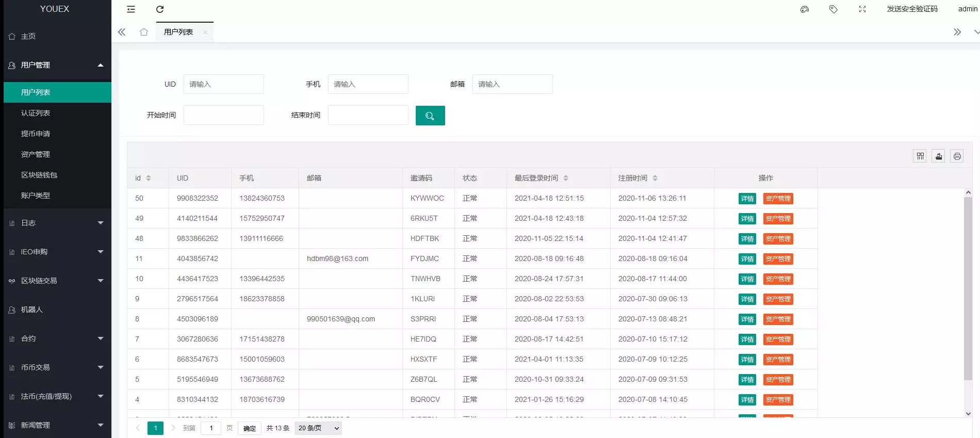Click the refresh icon in top bar

click(160, 9)
